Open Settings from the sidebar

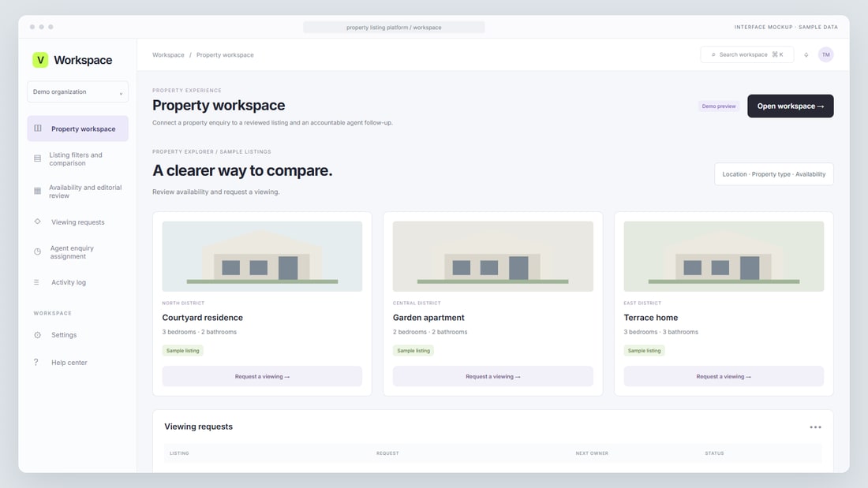tap(77, 335)
